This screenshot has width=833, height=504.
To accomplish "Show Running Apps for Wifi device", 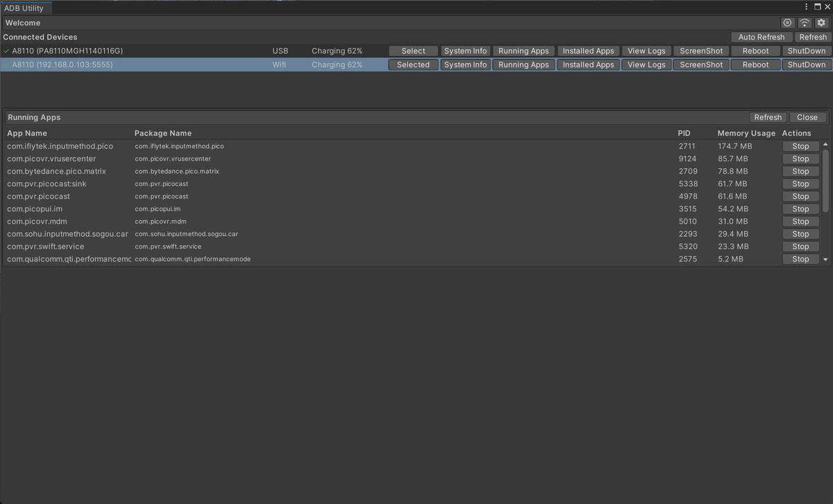I will pyautogui.click(x=523, y=65).
